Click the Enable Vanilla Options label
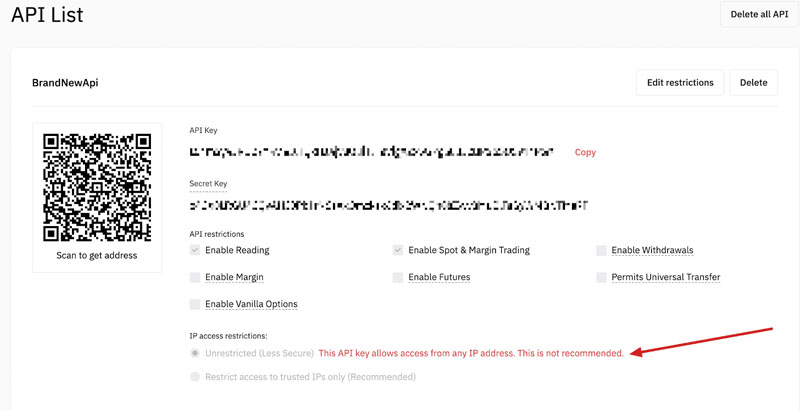800x410 pixels. pyautogui.click(x=251, y=304)
